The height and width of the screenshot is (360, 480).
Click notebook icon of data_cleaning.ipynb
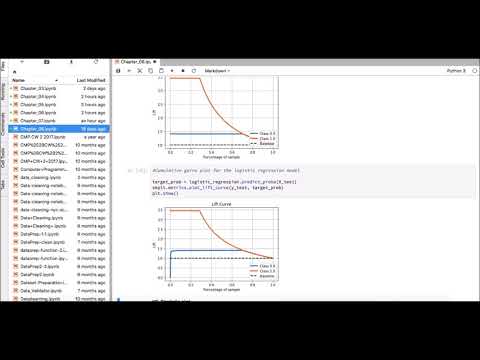[x=16, y=177]
